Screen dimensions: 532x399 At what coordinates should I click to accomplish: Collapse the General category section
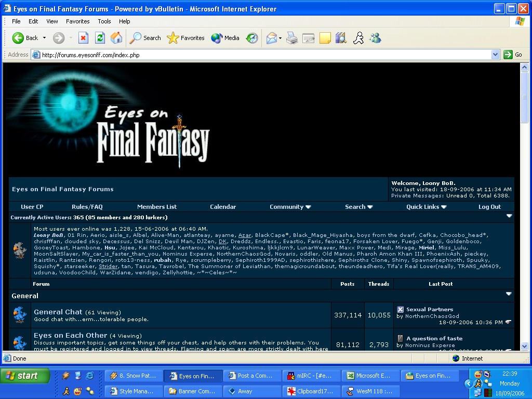[509, 294]
